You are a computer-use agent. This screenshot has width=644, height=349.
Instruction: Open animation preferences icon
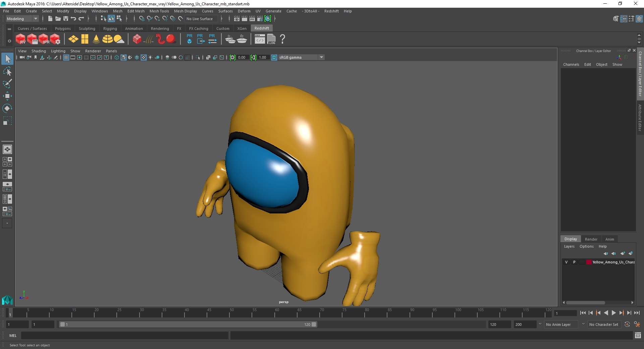point(637,325)
